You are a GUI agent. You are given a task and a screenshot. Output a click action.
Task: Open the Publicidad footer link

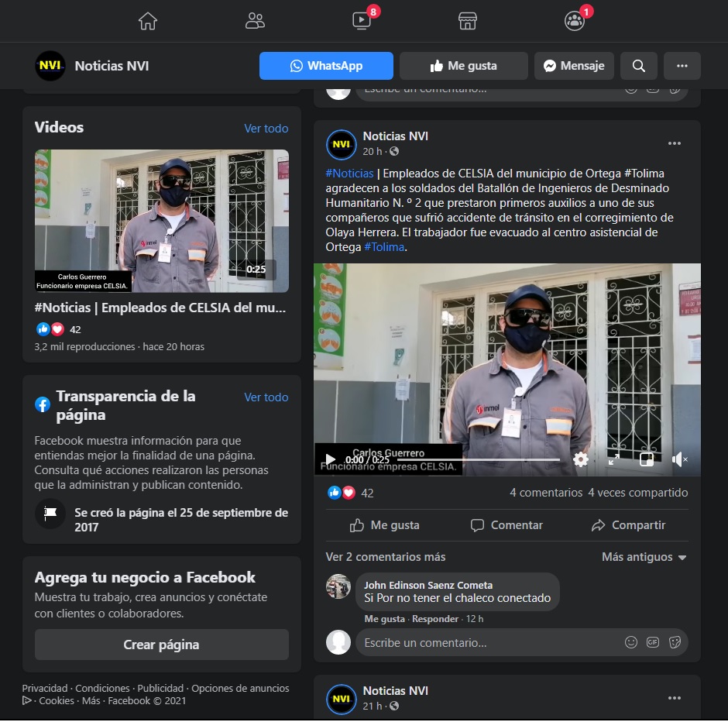[x=160, y=688]
